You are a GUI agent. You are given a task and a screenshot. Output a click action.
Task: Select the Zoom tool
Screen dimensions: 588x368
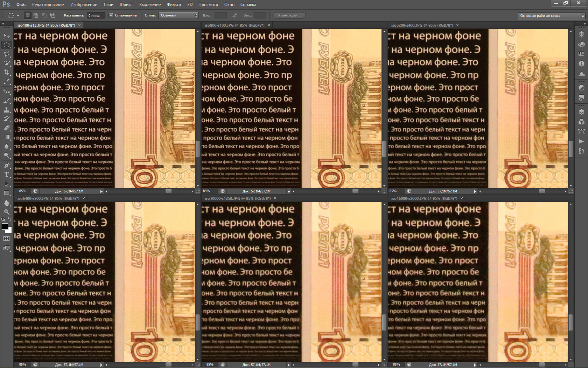click(7, 212)
